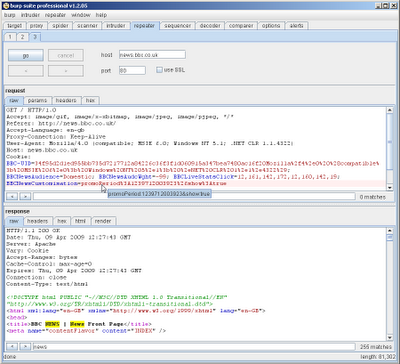Select repeater sub-tab 1

coord(10,37)
